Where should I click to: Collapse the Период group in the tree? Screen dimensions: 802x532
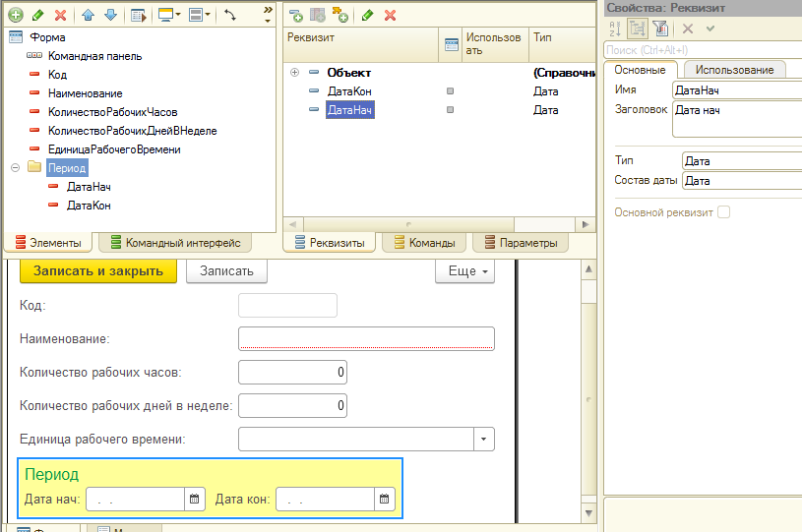(x=16, y=168)
